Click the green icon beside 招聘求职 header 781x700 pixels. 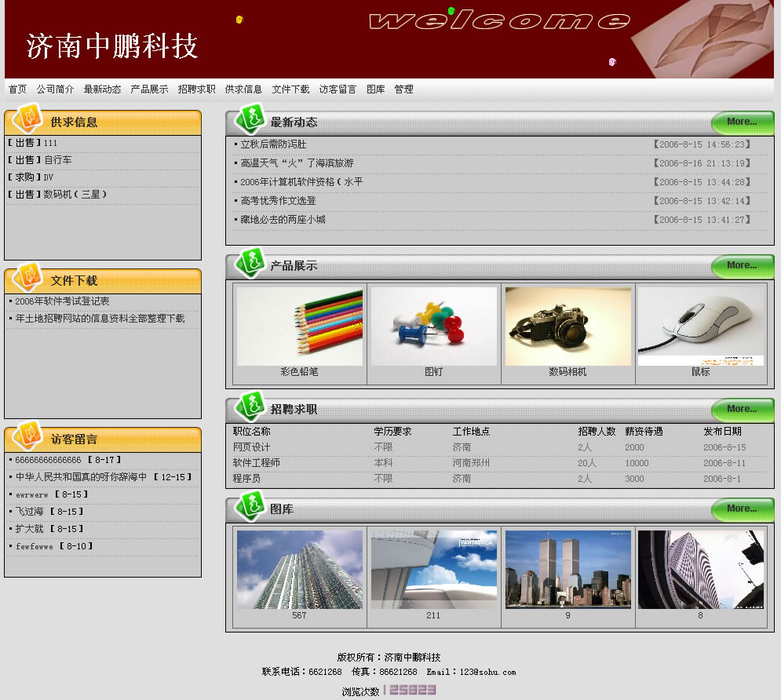pyautogui.click(x=251, y=406)
